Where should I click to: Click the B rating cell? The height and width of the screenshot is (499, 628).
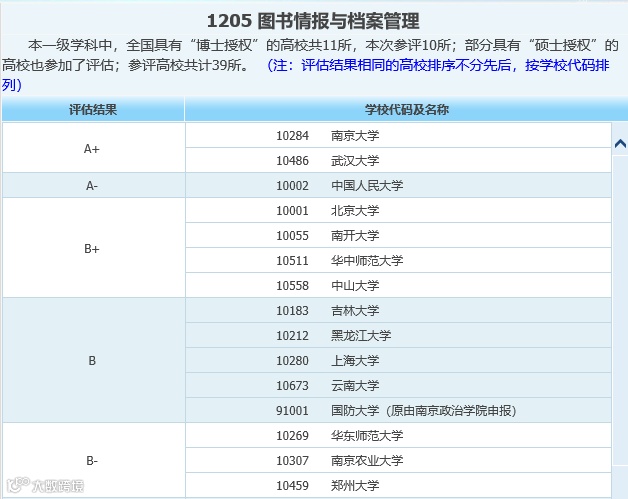pos(94,360)
